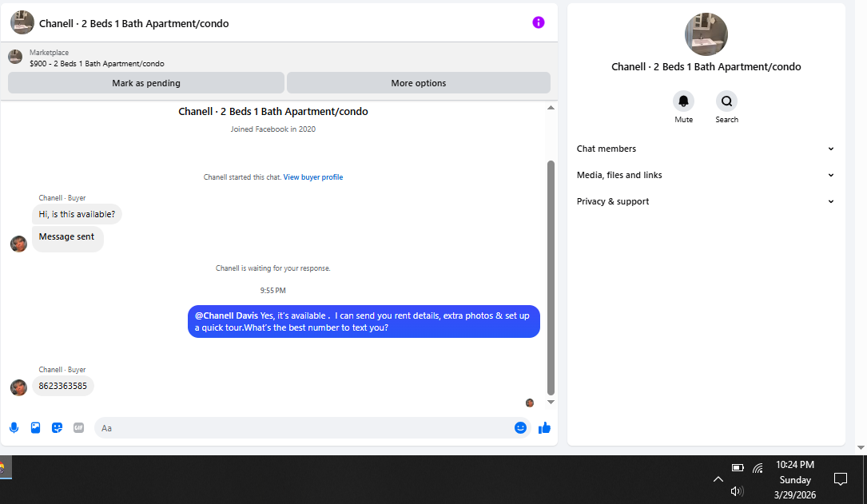This screenshot has width=867, height=504.
Task: Search in conversation with magnifier icon
Action: click(726, 101)
